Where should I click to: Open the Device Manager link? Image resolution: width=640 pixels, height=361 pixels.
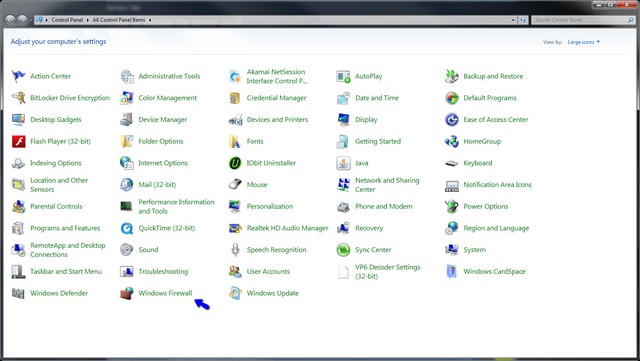pyautogui.click(x=162, y=120)
